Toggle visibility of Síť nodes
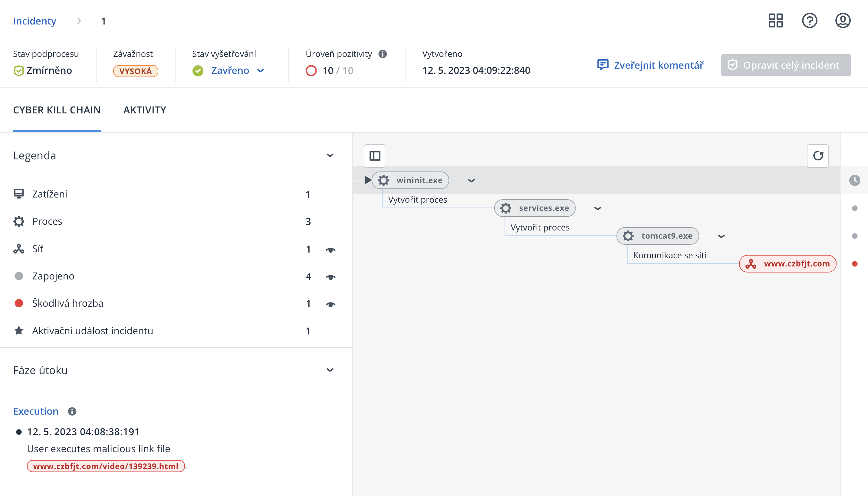Screen dimensions: 868x496 coord(330,250)
